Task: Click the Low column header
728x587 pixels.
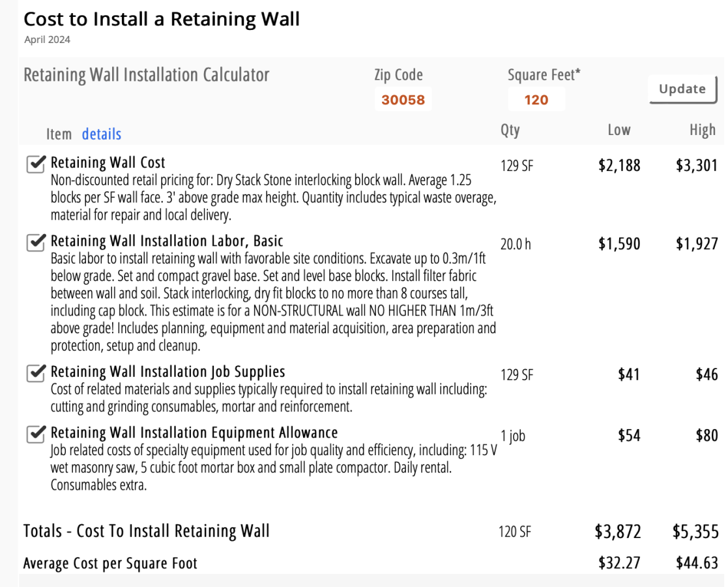Action: [619, 130]
